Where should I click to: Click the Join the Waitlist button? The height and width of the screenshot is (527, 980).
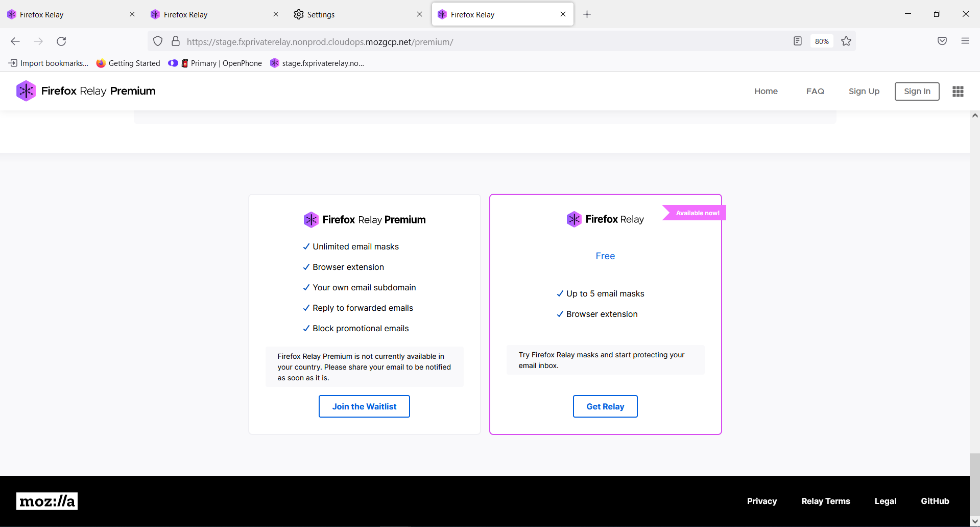(364, 406)
